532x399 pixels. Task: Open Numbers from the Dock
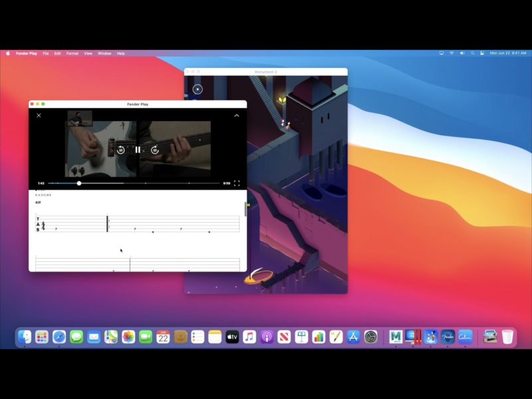319,337
